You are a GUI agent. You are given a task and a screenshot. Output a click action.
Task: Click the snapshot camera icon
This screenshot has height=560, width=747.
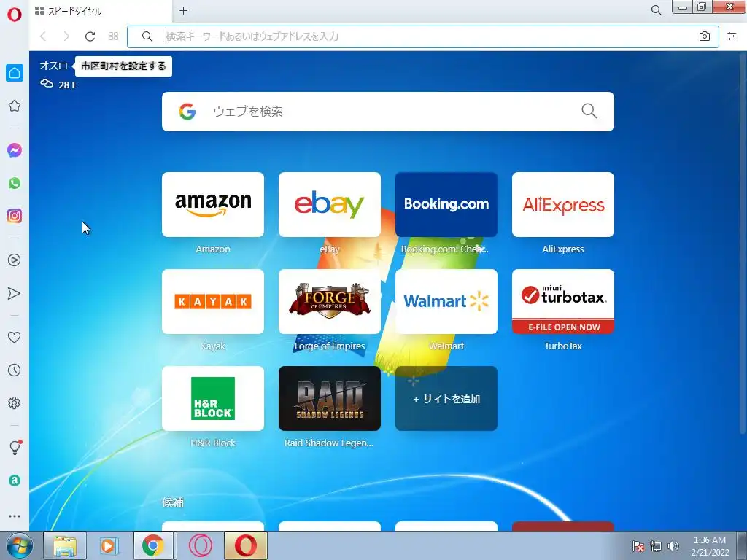click(x=705, y=36)
